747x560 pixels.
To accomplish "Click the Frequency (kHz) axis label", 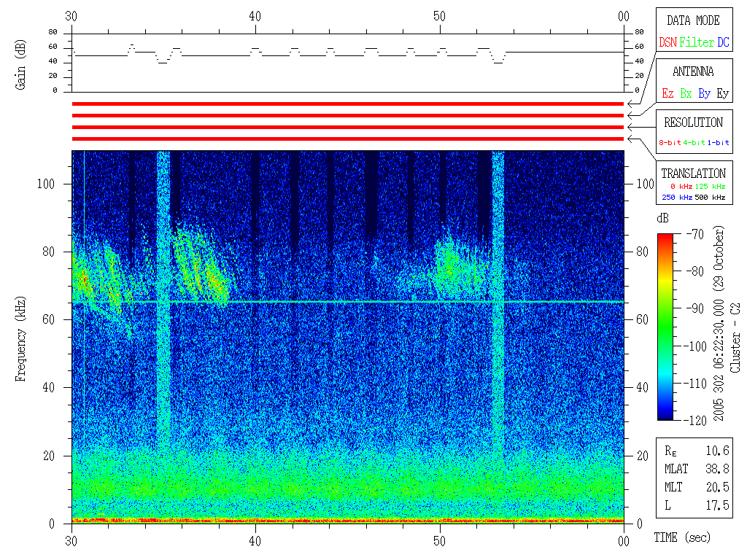I will 20,339.
